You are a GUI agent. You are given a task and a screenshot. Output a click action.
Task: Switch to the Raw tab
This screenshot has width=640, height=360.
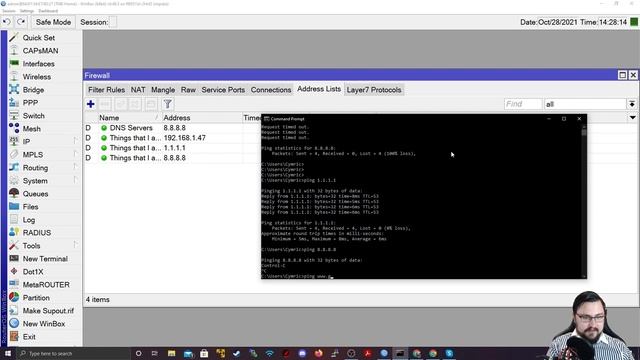click(x=188, y=90)
